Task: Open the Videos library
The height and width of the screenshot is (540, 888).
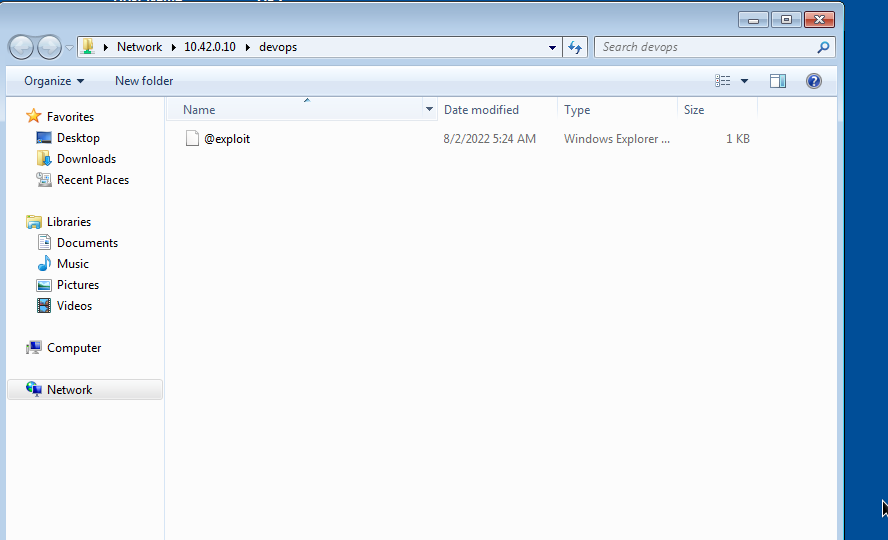Action: pos(74,305)
